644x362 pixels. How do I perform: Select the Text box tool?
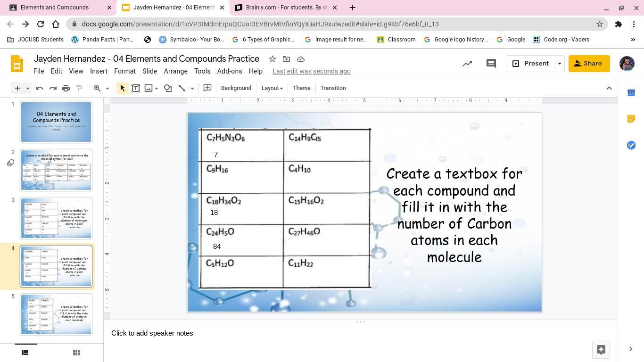[x=136, y=88]
